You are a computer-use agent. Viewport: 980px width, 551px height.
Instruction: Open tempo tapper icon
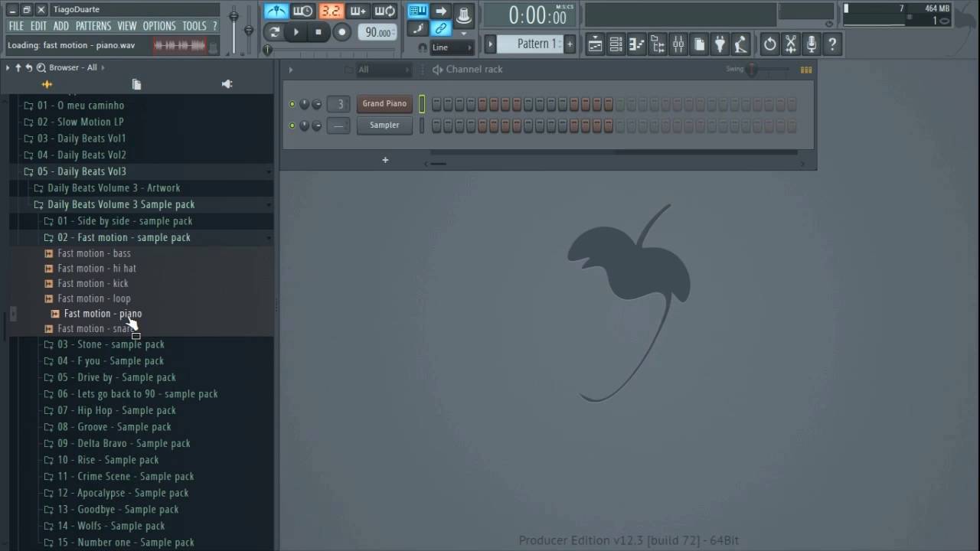[x=740, y=44]
